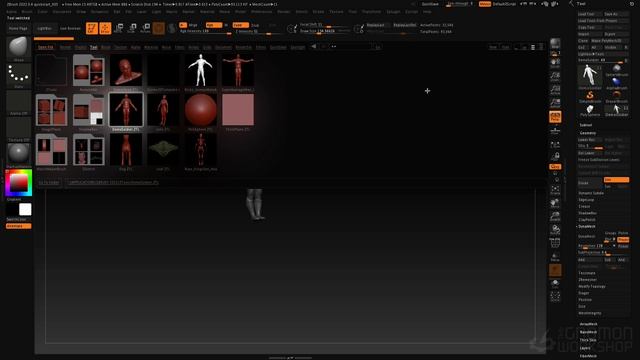Image resolution: width=640 pixels, height=360 pixels.
Task: Expand the Subtool section
Action: click(x=586, y=125)
